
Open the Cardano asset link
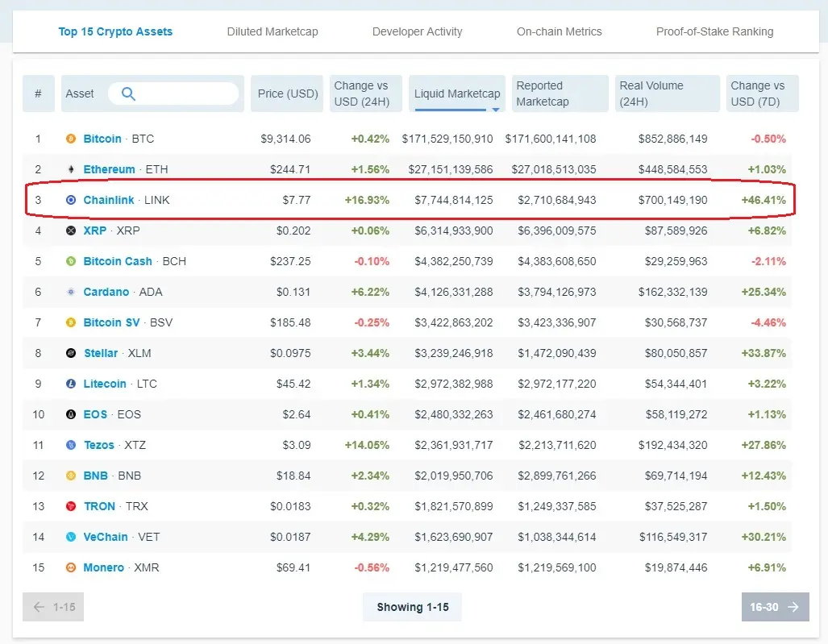click(106, 292)
